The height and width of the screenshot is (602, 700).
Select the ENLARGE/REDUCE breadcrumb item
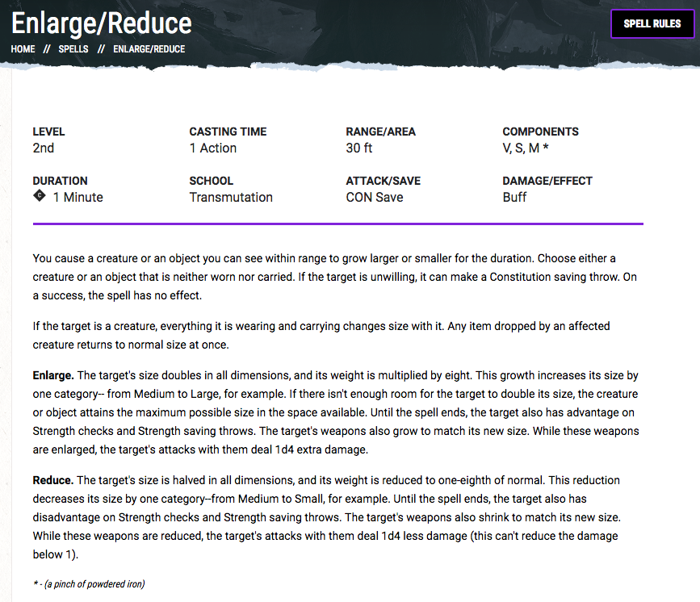tap(149, 49)
